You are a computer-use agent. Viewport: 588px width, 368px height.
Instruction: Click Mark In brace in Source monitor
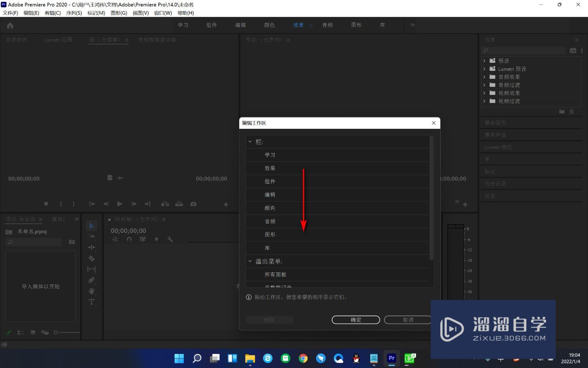(61, 204)
